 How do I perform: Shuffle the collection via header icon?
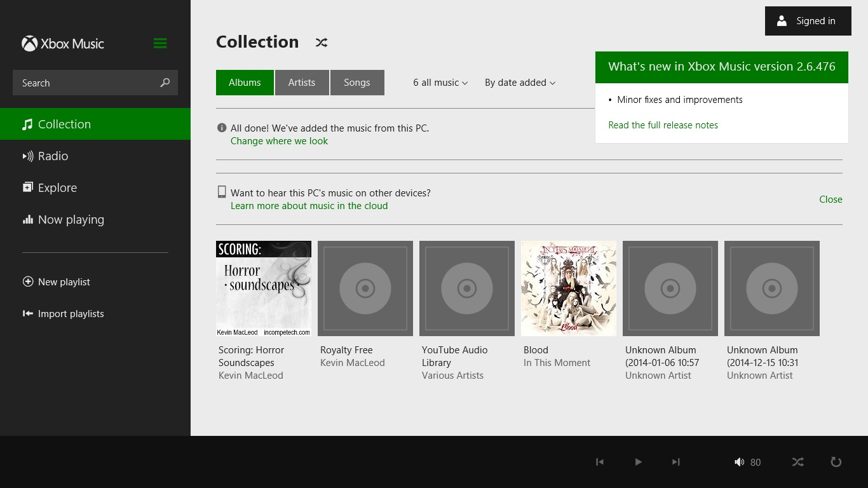(x=322, y=43)
